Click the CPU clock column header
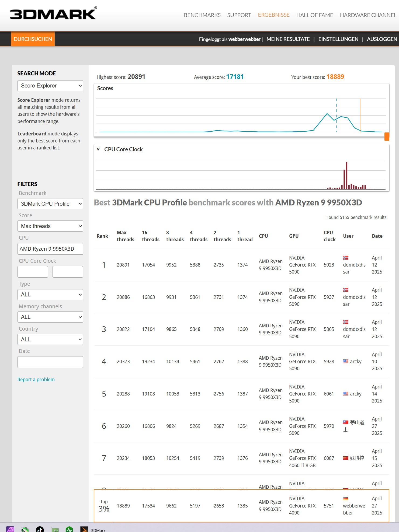The height and width of the screenshot is (532, 399). 329,236
